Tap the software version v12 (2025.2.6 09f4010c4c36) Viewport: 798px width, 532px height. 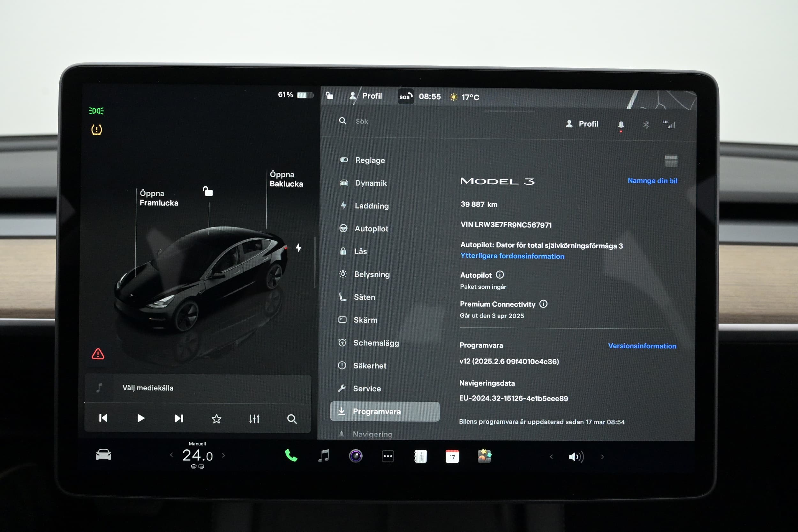pyautogui.click(x=509, y=361)
